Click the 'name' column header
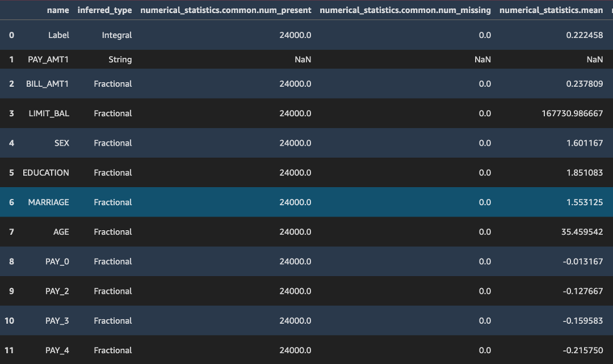613x364 pixels. (x=57, y=10)
